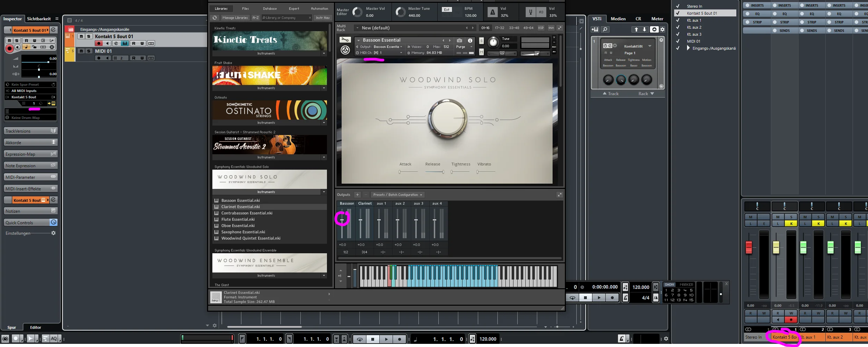The height and width of the screenshot is (347, 868).
Task: Open the Bassoon Essential output dropdown
Action: [x=388, y=47]
